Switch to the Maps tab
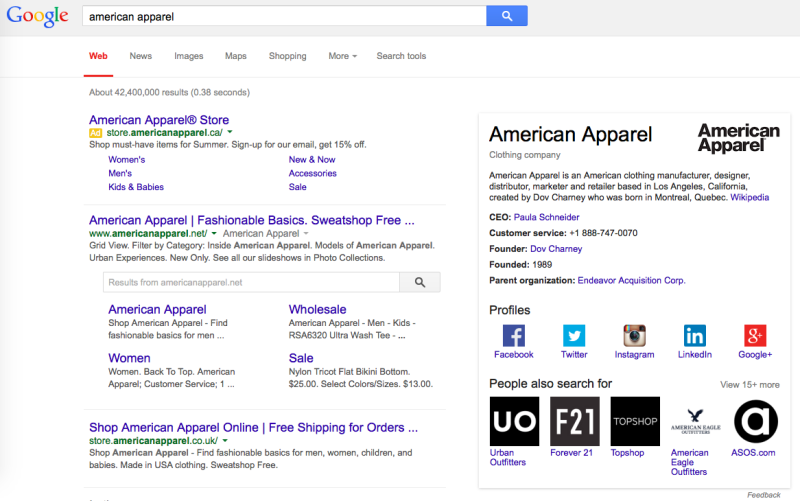This screenshot has height=501, width=800. pyautogui.click(x=236, y=56)
